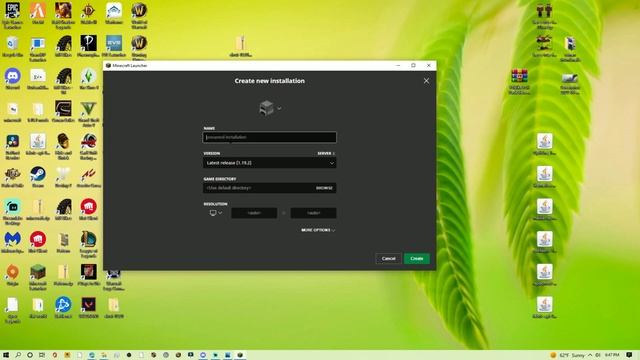This screenshot has width=640, height=360.
Task: Select the Minecraft Launcher grass block desktop icon
Action: (38, 277)
